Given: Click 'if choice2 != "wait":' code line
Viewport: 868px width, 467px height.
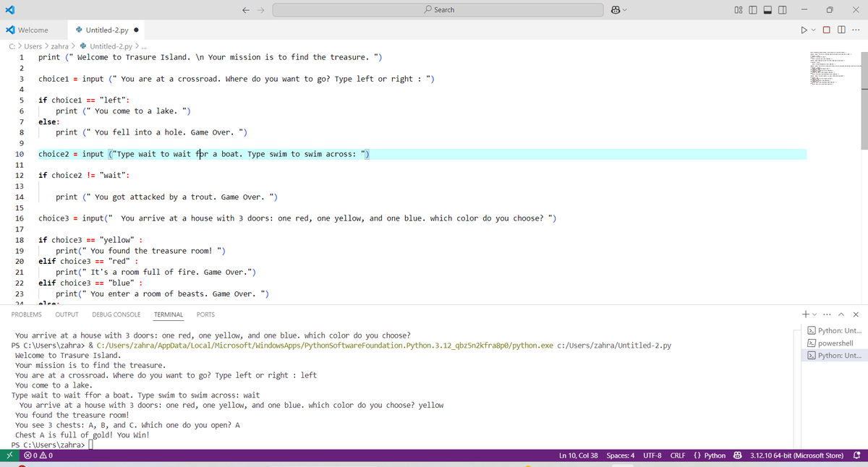Looking at the screenshot, I should (85, 176).
